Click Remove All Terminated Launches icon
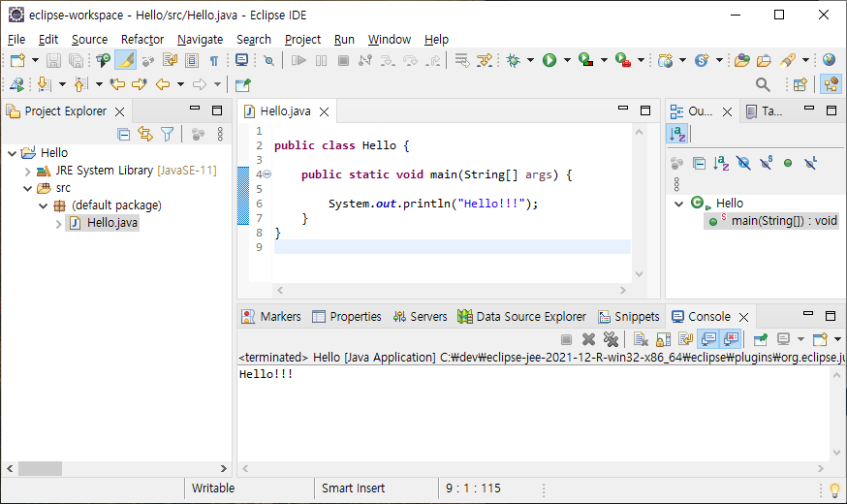The image size is (847, 504). 611,339
